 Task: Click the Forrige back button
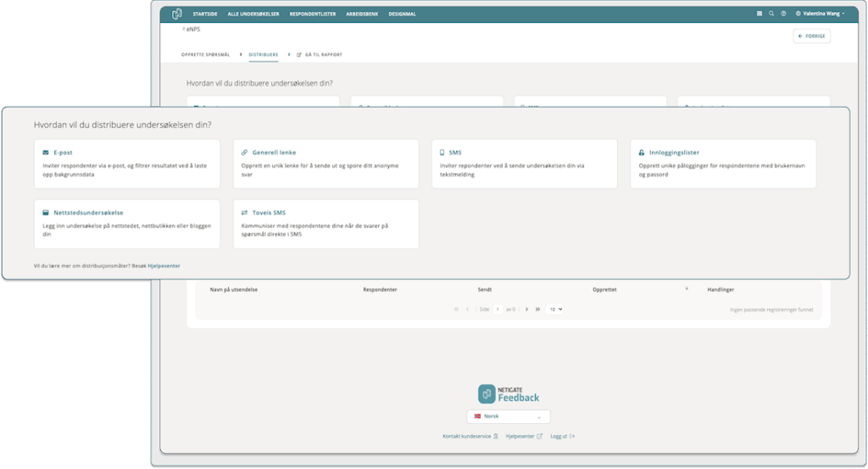pos(811,36)
